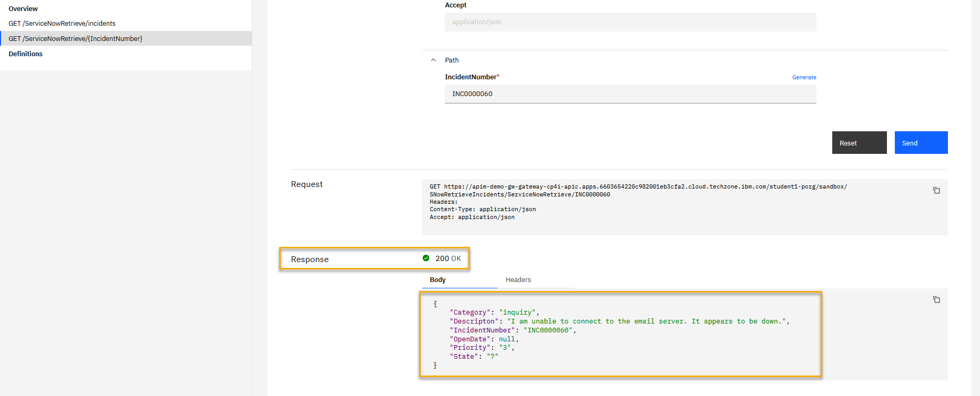Select GET /ServiceNowRetrieve/incidents operation
The height and width of the screenshot is (396, 980).
point(62,24)
